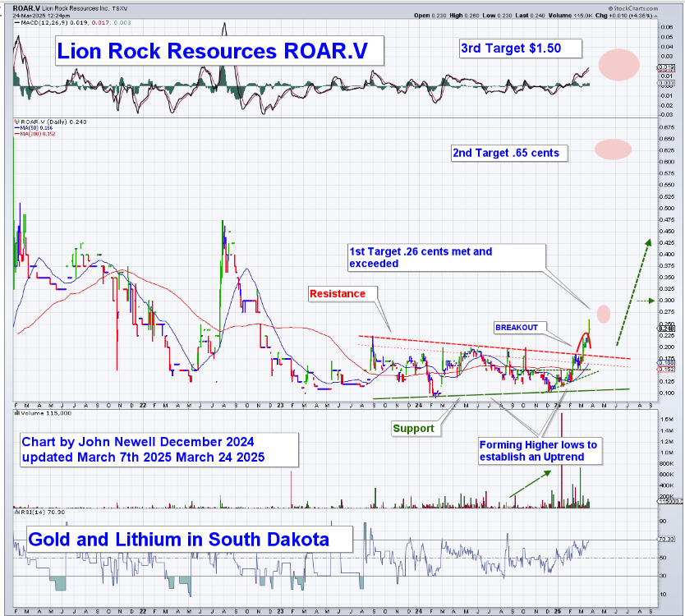Screen dimensions: 685x616
Task: Select the 'Last 0.240' quote value
Action: tap(530, 16)
